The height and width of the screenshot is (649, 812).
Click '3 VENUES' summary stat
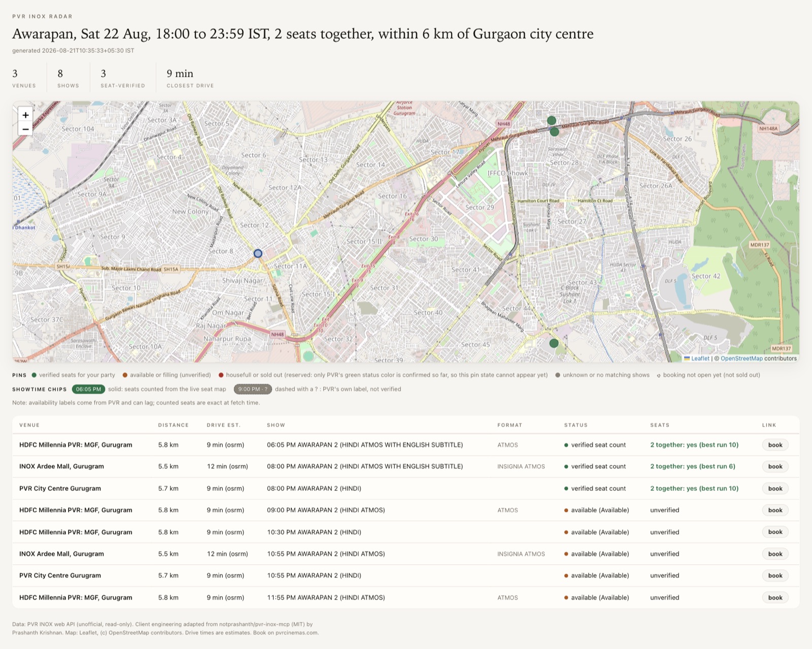pos(24,78)
